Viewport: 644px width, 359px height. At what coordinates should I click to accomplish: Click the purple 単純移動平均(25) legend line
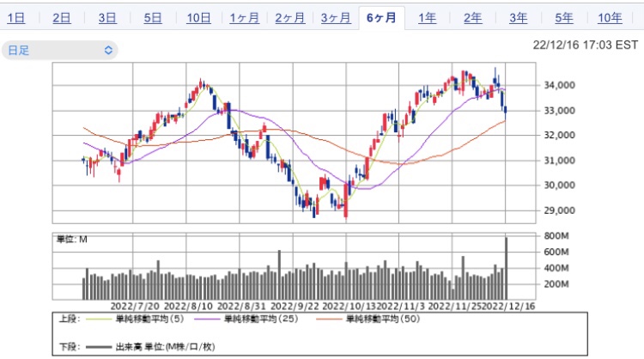point(207,319)
